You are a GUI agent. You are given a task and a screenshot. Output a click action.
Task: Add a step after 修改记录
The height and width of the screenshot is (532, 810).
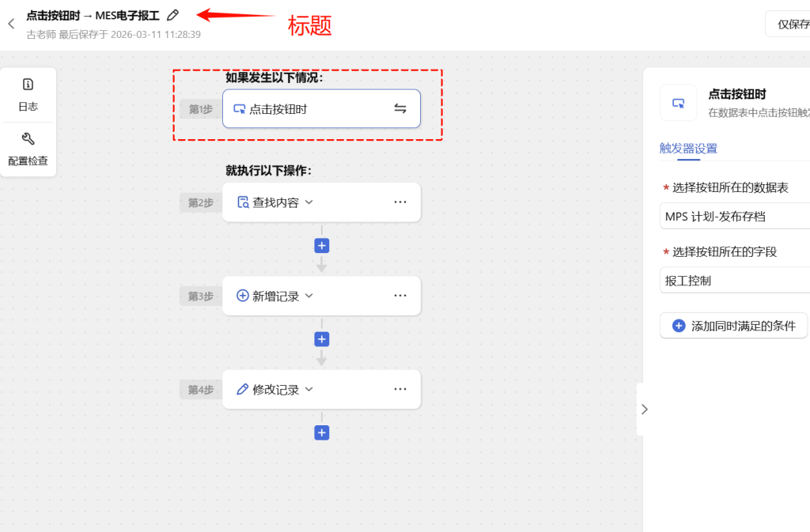coord(322,432)
